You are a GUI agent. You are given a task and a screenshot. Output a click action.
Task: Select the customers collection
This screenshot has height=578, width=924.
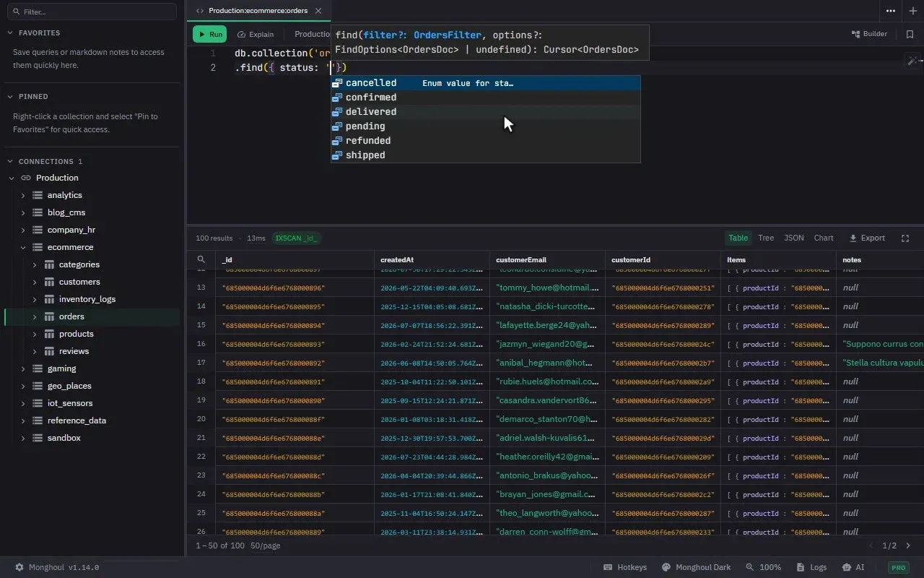79,282
